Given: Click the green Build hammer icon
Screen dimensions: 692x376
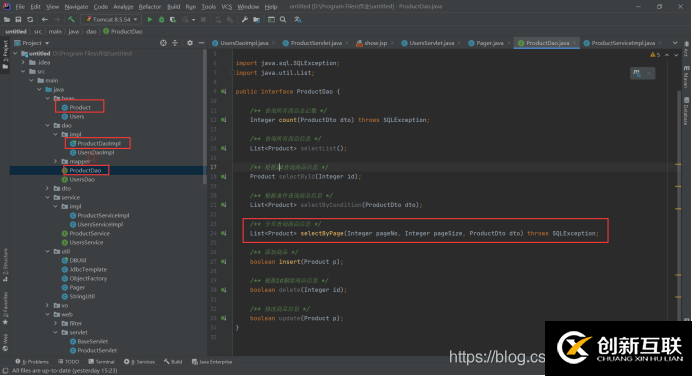Looking at the screenshot, I should pos(71,19).
